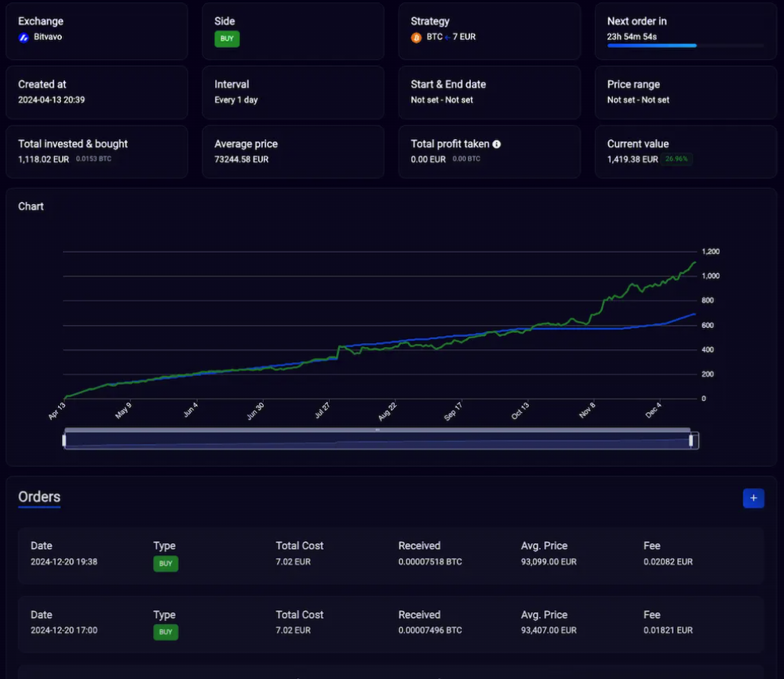Click the Interval card showing Every 1 day
Image resolution: width=784 pixels, height=679 pixels.
pos(293,92)
